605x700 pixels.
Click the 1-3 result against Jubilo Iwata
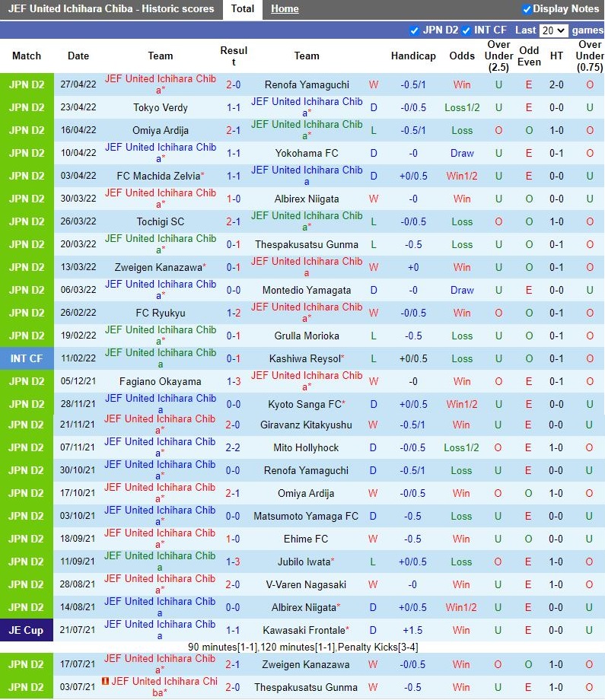pyautogui.click(x=233, y=562)
